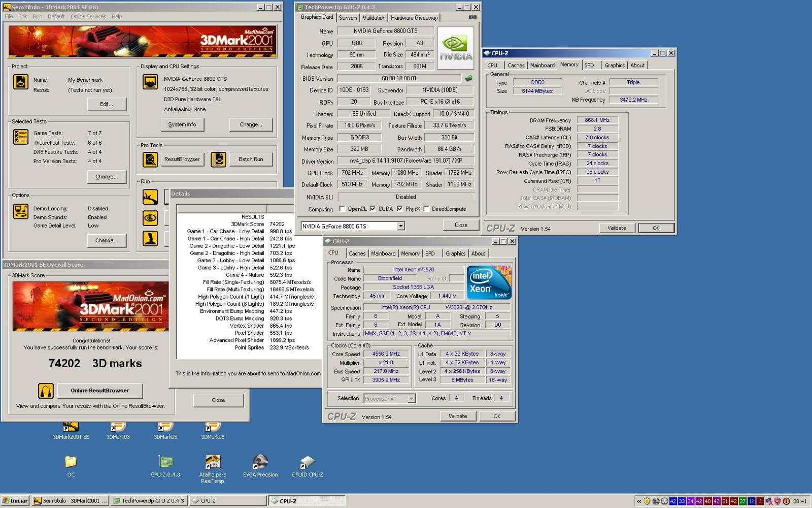Click the Options looping icon in 3DMark2001
The image size is (812, 508).
pos(21,211)
